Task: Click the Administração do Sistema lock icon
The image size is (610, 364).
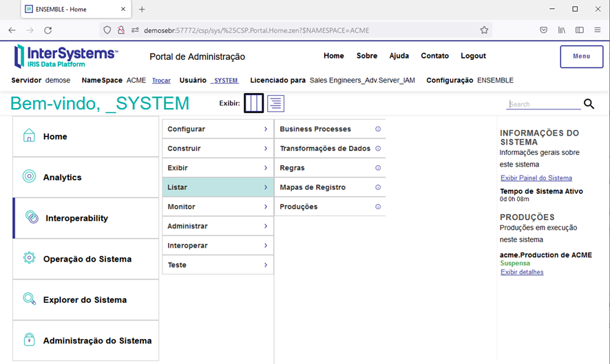Action: click(29, 339)
